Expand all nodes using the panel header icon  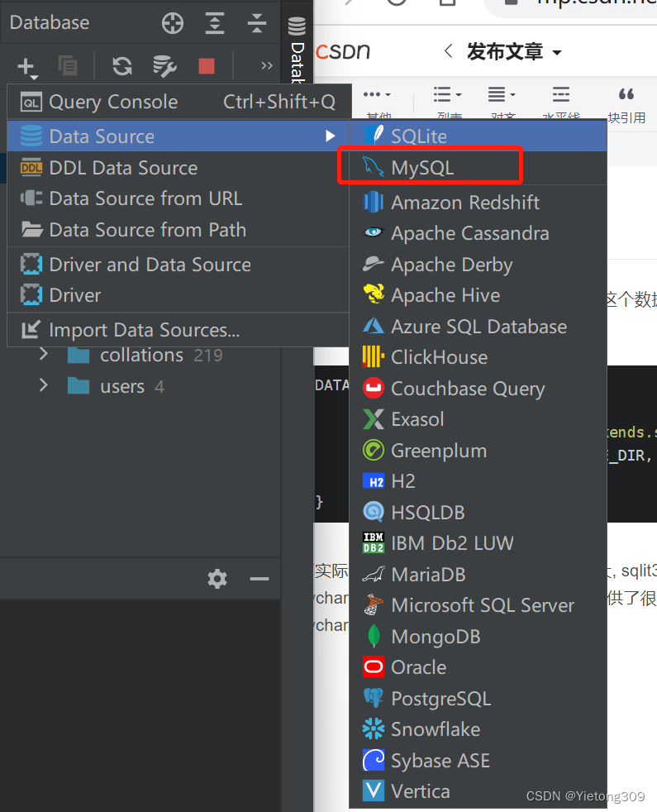[215, 23]
